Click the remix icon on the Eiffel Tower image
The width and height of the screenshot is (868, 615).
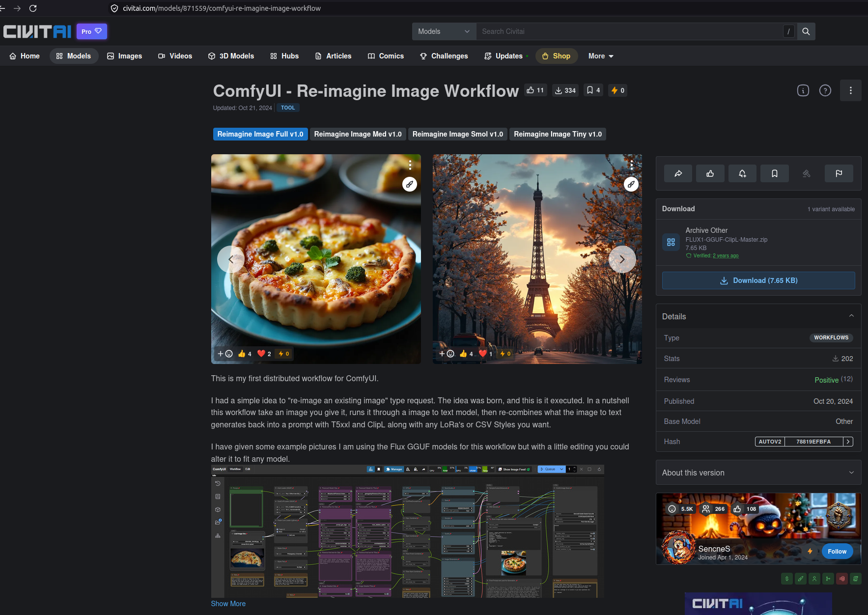pos(631,184)
